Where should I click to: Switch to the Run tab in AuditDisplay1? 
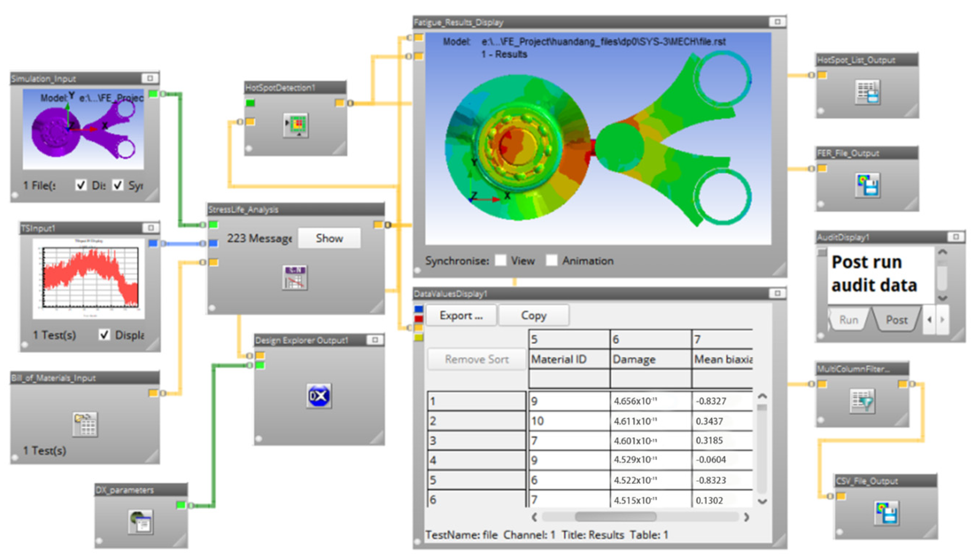point(848,320)
